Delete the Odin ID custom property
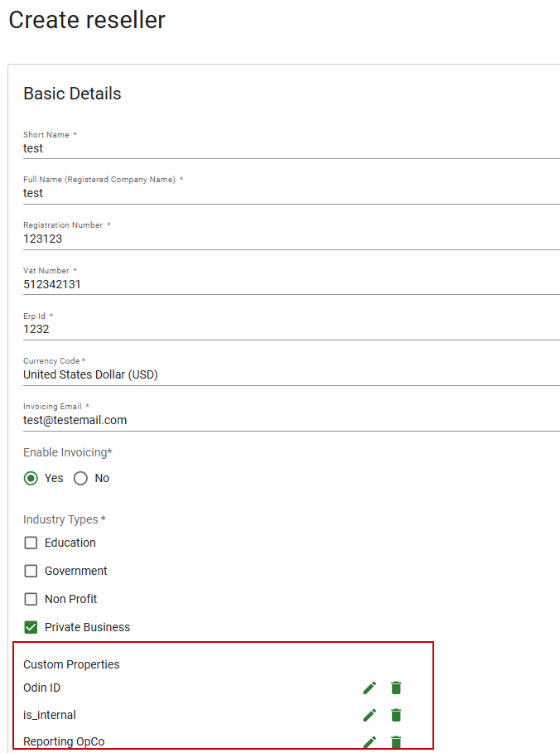 click(396, 688)
